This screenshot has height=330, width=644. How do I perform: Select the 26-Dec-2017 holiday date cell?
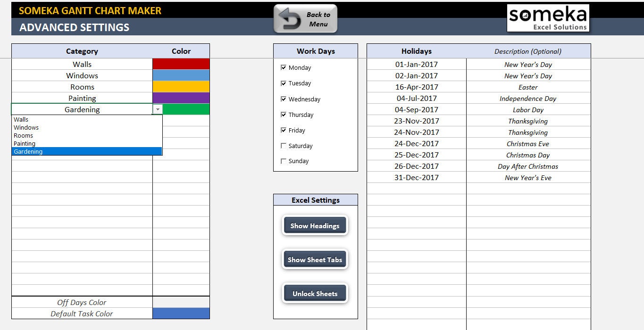(x=417, y=166)
